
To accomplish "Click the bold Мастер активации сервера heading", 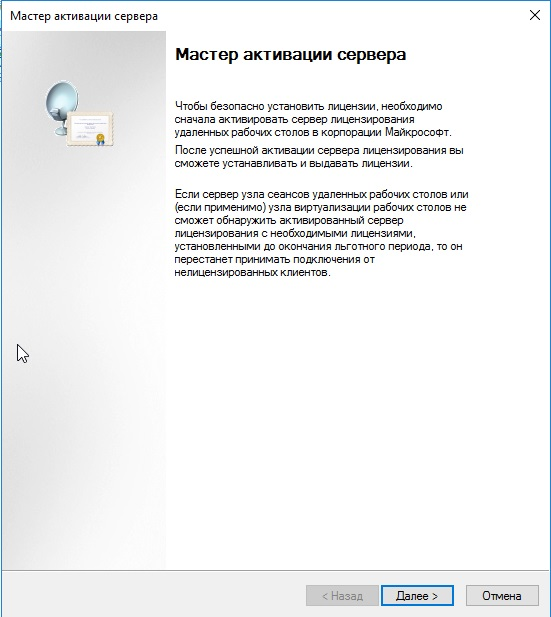I will click(290, 54).
